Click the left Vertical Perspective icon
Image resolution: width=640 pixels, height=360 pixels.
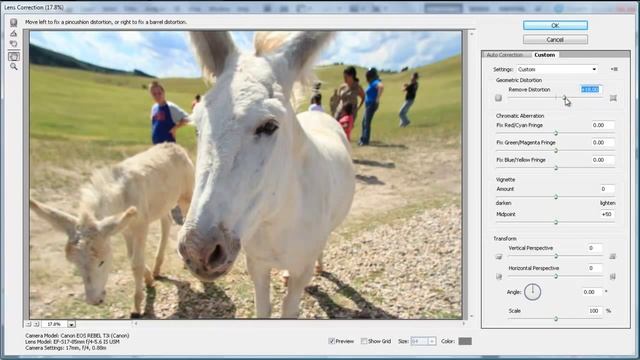click(x=499, y=257)
